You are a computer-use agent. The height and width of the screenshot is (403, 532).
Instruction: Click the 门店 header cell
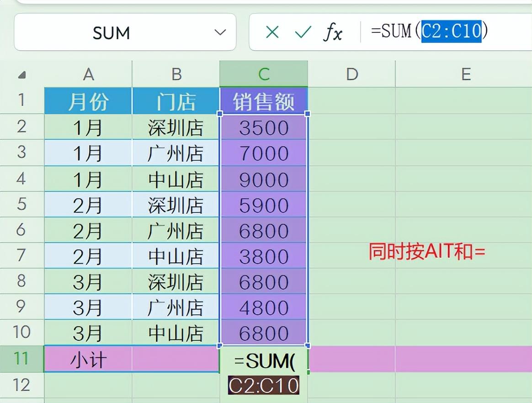point(176,101)
